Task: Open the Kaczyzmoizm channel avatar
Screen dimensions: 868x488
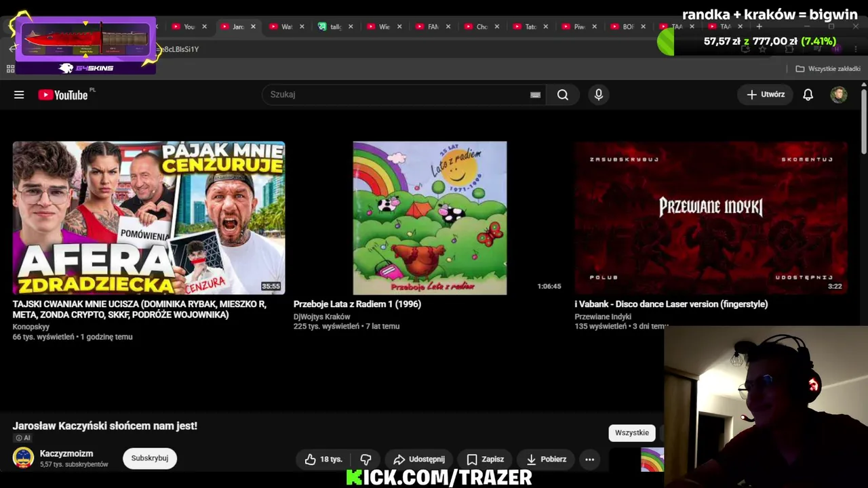Action: pyautogui.click(x=24, y=458)
